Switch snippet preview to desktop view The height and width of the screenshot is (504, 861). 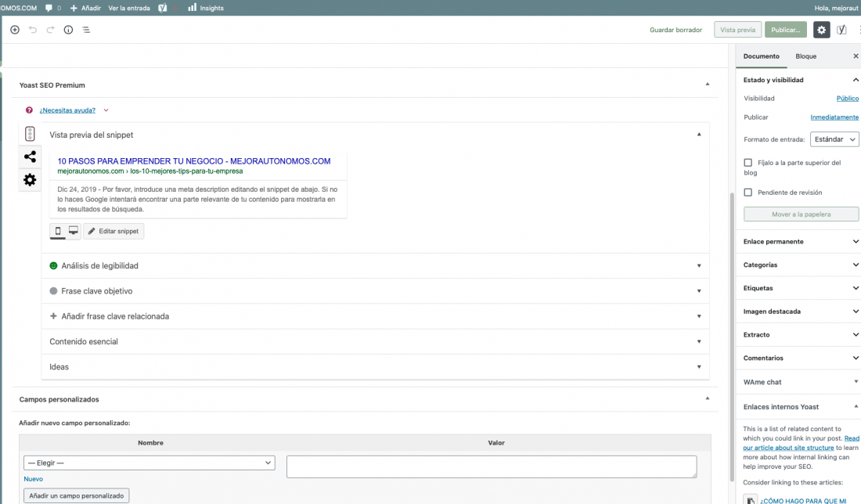pyautogui.click(x=73, y=231)
